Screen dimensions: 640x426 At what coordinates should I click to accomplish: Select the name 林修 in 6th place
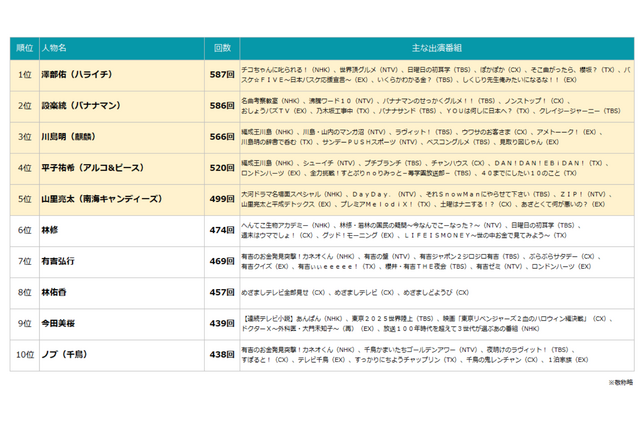(50, 230)
